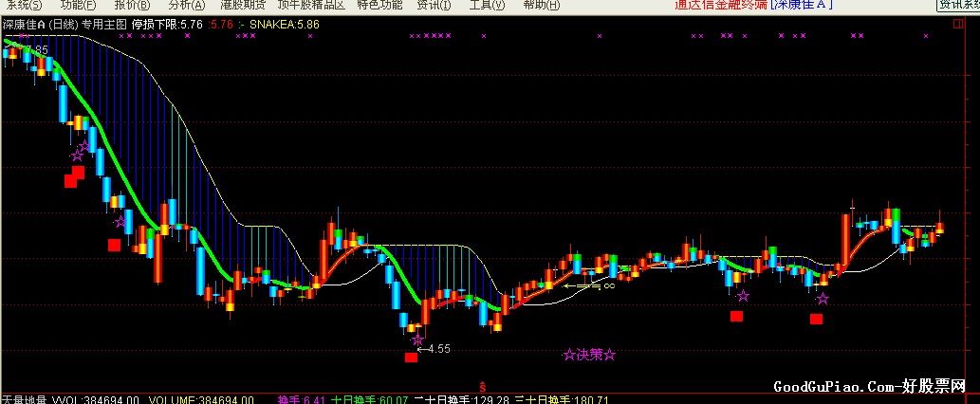Open the 帮助(H) menu
Screen dimensions: 980x404
541,5
